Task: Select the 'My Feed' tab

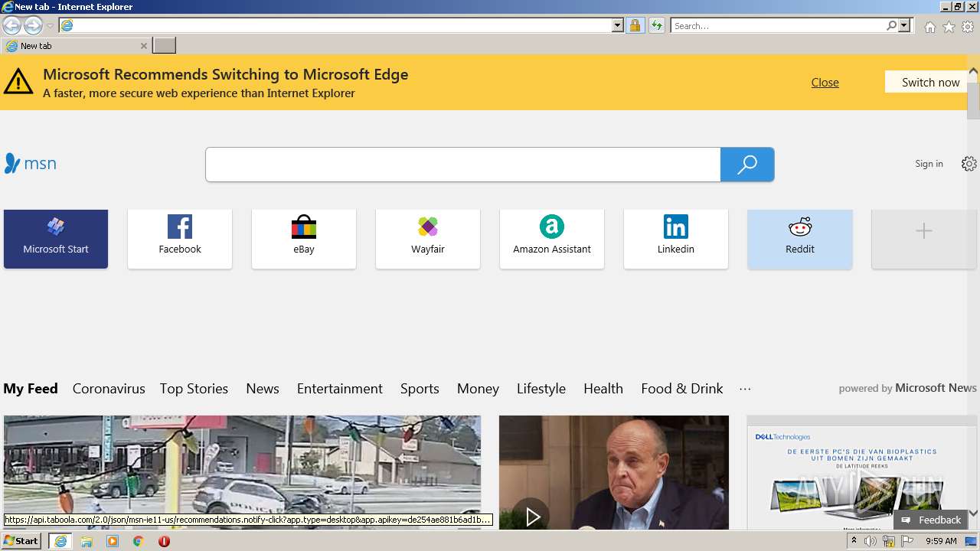Action: tap(31, 389)
